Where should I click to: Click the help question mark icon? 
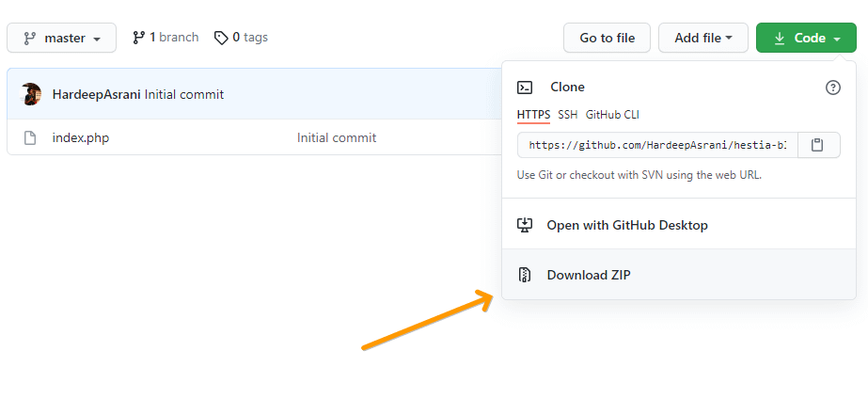click(x=832, y=88)
